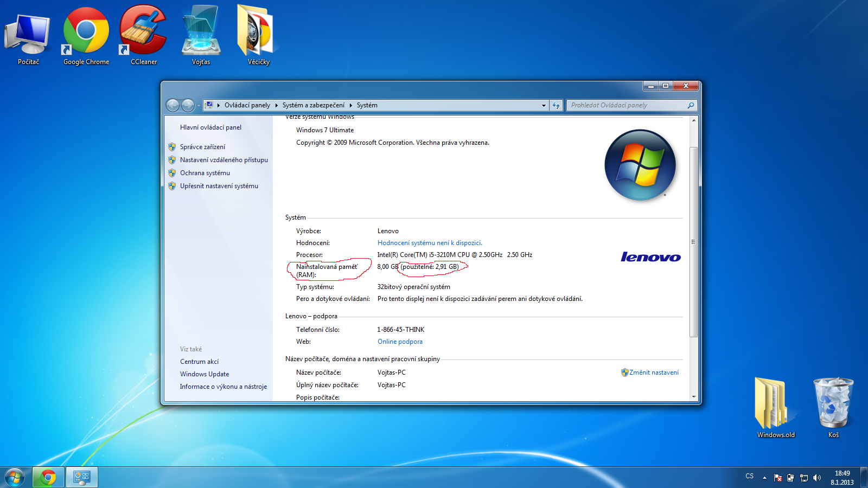Click Show desktop strip at taskbar end
This screenshot has width=868, height=488.
click(864, 477)
